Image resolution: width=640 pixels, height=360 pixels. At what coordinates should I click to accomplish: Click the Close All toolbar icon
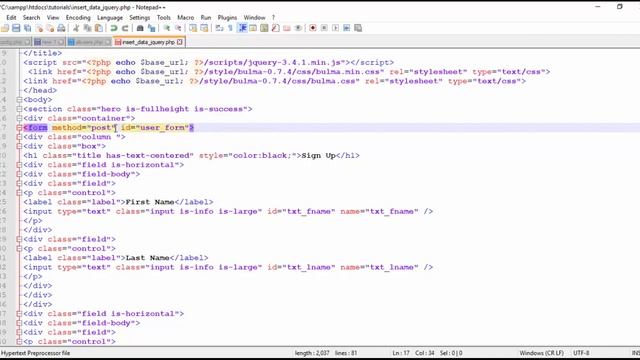[x=50, y=28]
